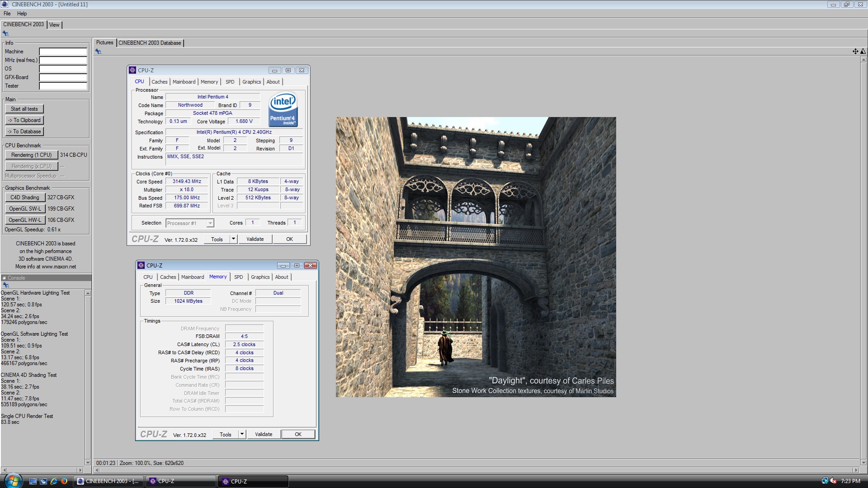
Task: Open About tab in lower CPU-Z window
Action: coord(282,277)
